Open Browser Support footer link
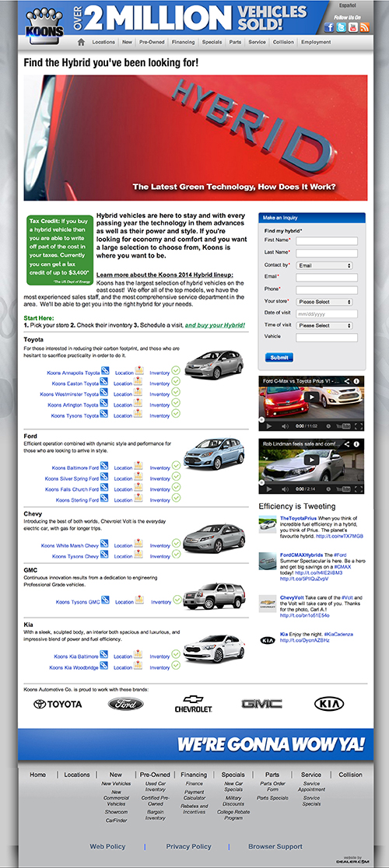389x868 pixels. pos(275,846)
